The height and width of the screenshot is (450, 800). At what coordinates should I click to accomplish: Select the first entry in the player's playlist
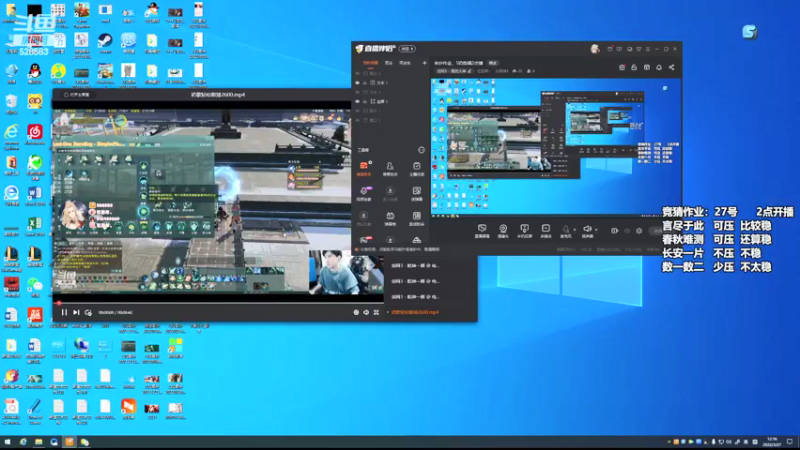tap(415, 265)
